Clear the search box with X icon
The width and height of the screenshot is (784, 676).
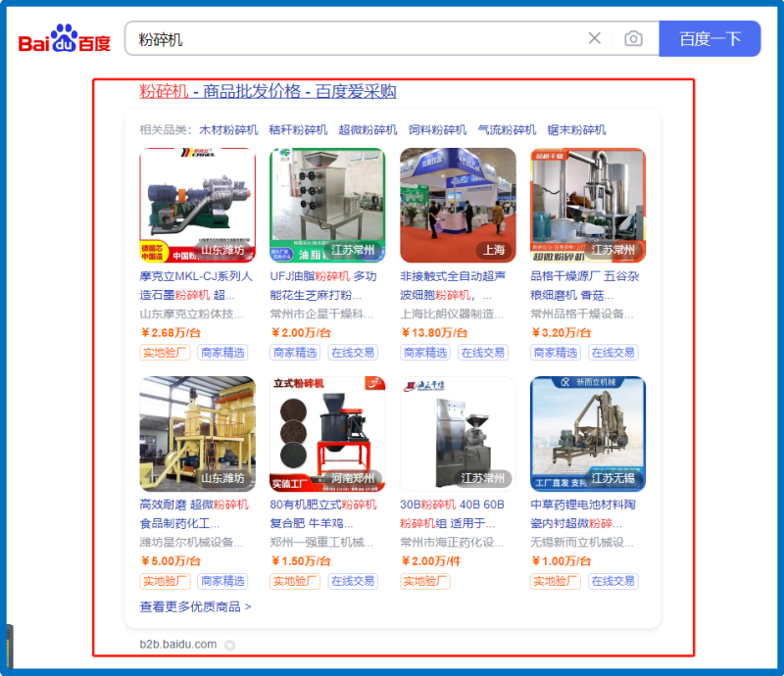click(x=594, y=38)
